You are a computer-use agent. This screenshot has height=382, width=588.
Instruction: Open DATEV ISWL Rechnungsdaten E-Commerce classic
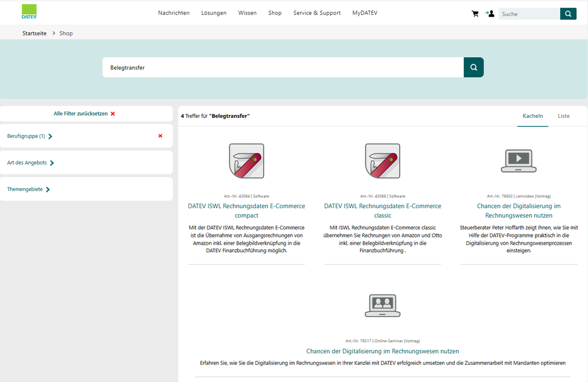[382, 210]
